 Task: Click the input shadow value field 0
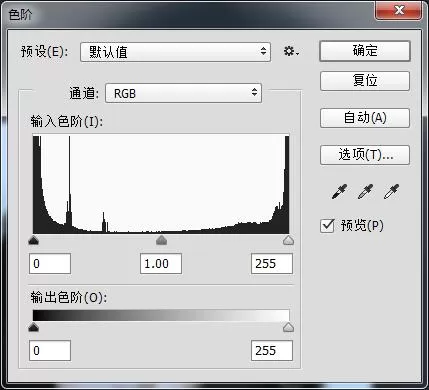tap(50, 264)
